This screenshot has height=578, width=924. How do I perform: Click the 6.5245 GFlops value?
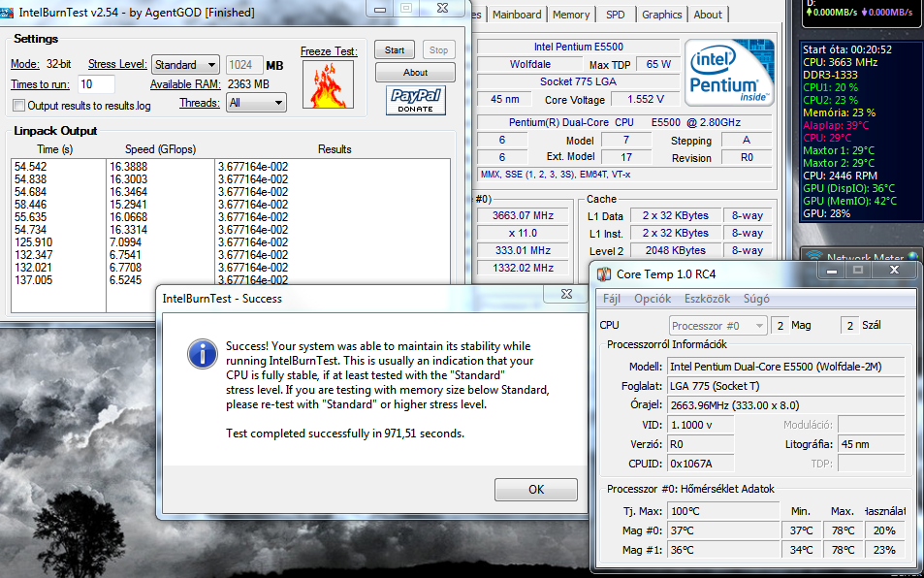pos(125,280)
